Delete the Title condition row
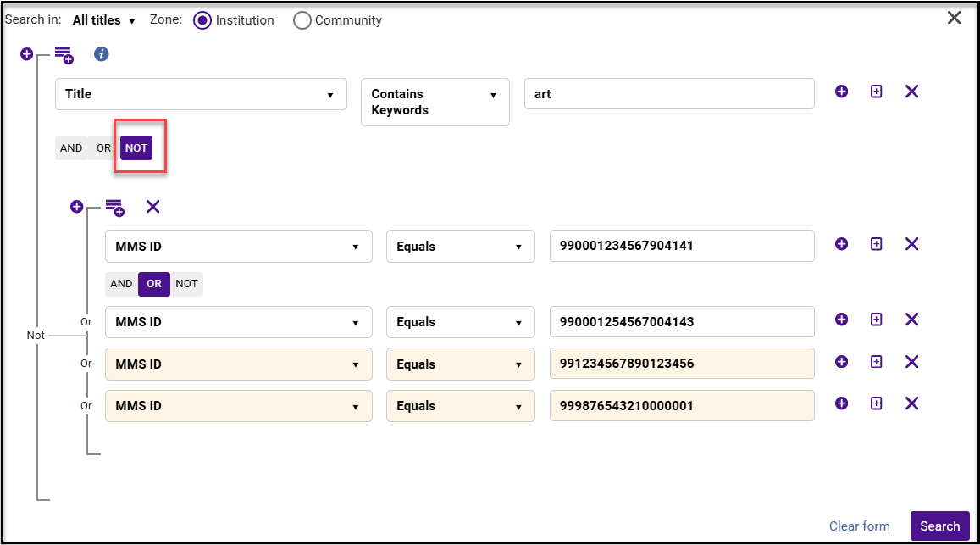980x545 pixels. [912, 92]
